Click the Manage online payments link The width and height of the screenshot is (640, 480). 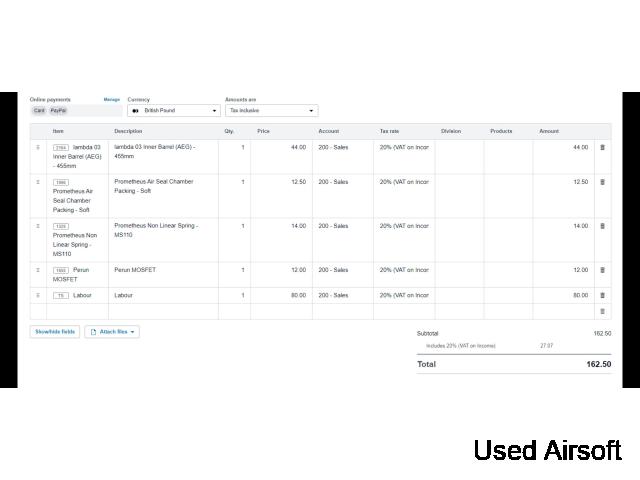tap(112, 100)
